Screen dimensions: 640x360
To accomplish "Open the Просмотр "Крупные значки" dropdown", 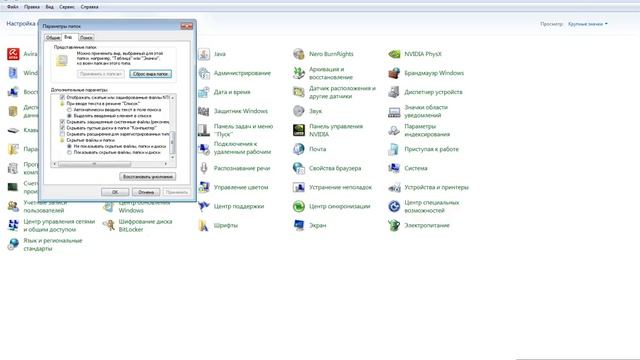I will click(x=588, y=24).
